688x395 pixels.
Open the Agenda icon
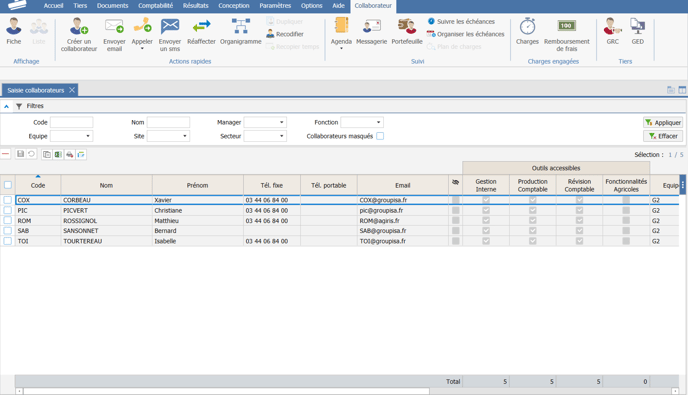(341, 25)
